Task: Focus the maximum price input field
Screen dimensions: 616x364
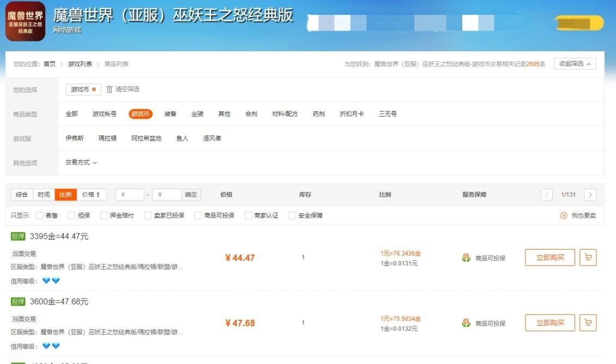Action: click(167, 195)
